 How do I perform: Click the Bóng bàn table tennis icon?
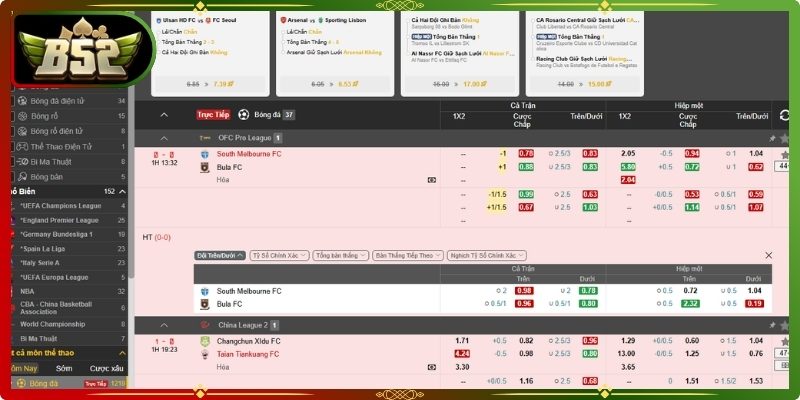click(22, 177)
